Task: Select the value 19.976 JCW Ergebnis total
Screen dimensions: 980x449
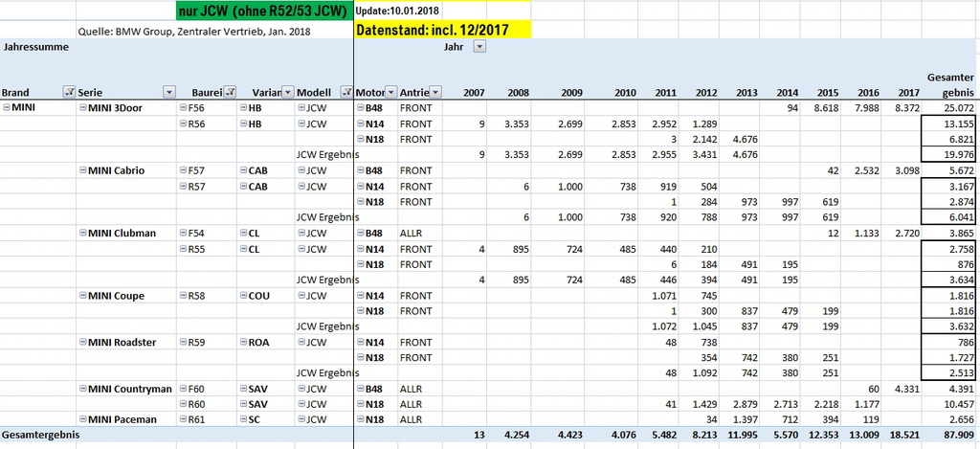Action: [959, 155]
